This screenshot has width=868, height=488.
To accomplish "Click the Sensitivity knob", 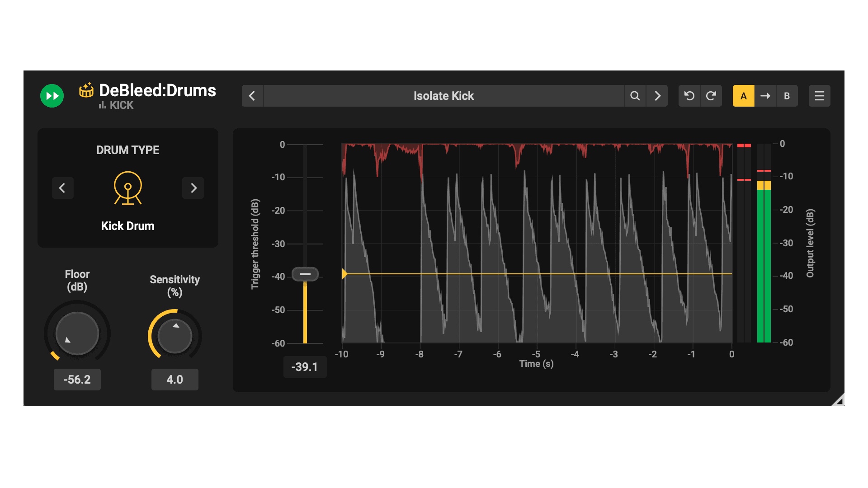I will [x=175, y=336].
